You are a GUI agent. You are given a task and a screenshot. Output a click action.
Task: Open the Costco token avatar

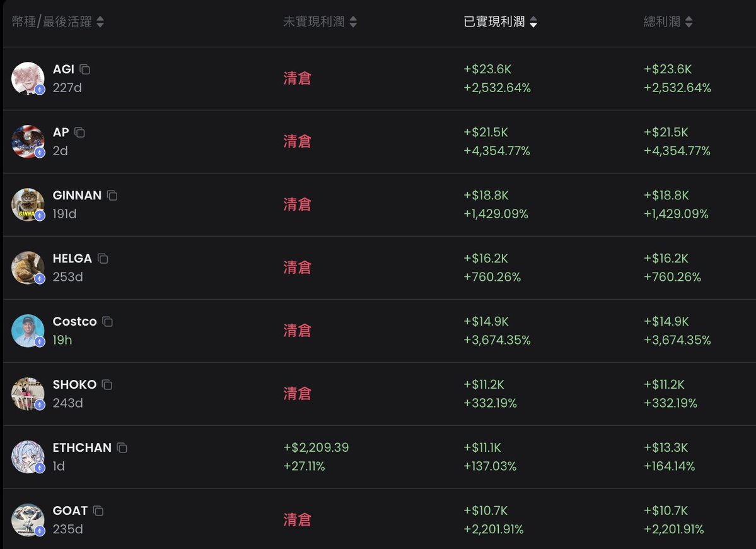pyautogui.click(x=28, y=331)
